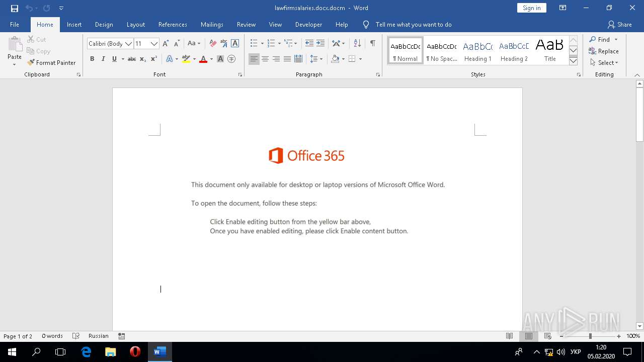Screen dimensions: 644x362
Task: Decrease paragraph indent
Action: pos(309,44)
